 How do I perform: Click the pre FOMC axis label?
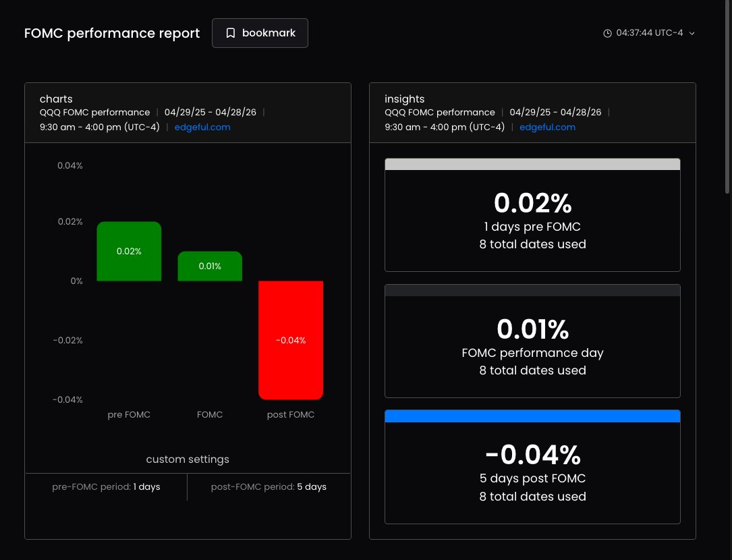[x=129, y=414]
